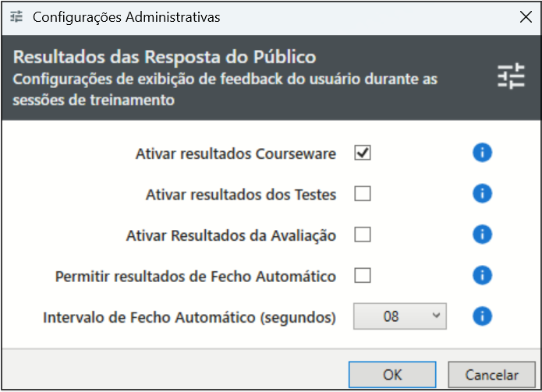Tick the Ativar Resultados da Avaliação checkbox
Image resolution: width=542 pixels, height=392 pixels.
pos(363,235)
